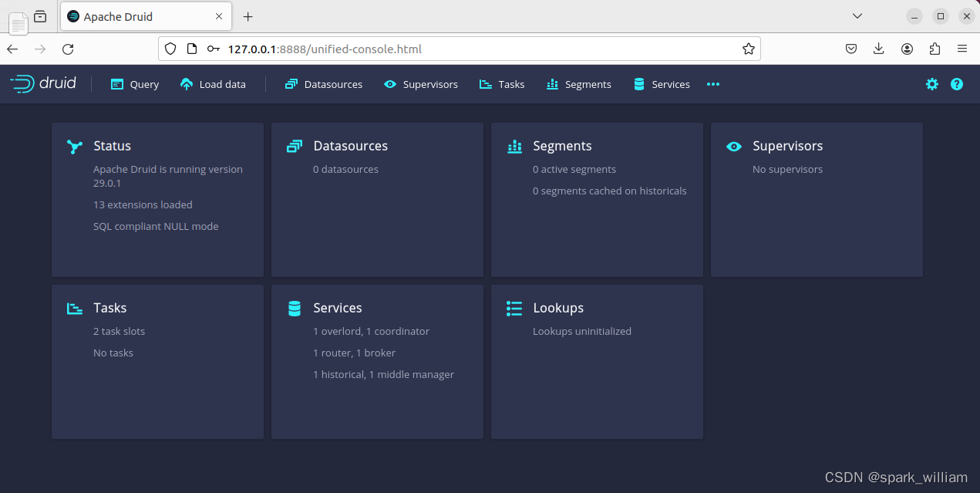Image resolution: width=980 pixels, height=493 pixels.
Task: Click '1 overlord, 1 coordinator' text
Action: 371,331
